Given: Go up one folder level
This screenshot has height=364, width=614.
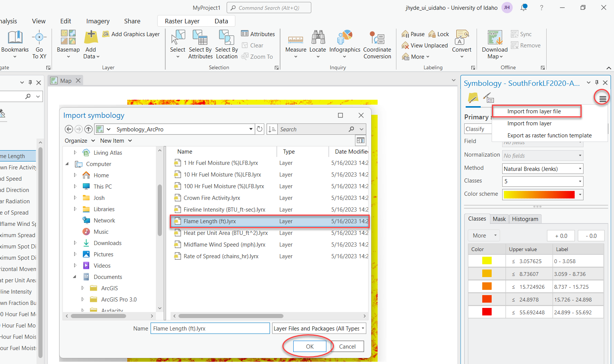Looking at the screenshot, I should tap(88, 129).
